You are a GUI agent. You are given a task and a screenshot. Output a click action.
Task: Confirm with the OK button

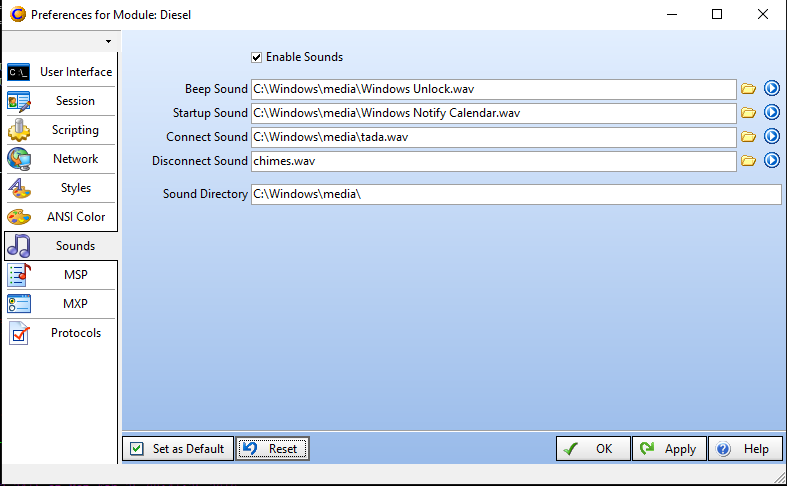[593, 448]
